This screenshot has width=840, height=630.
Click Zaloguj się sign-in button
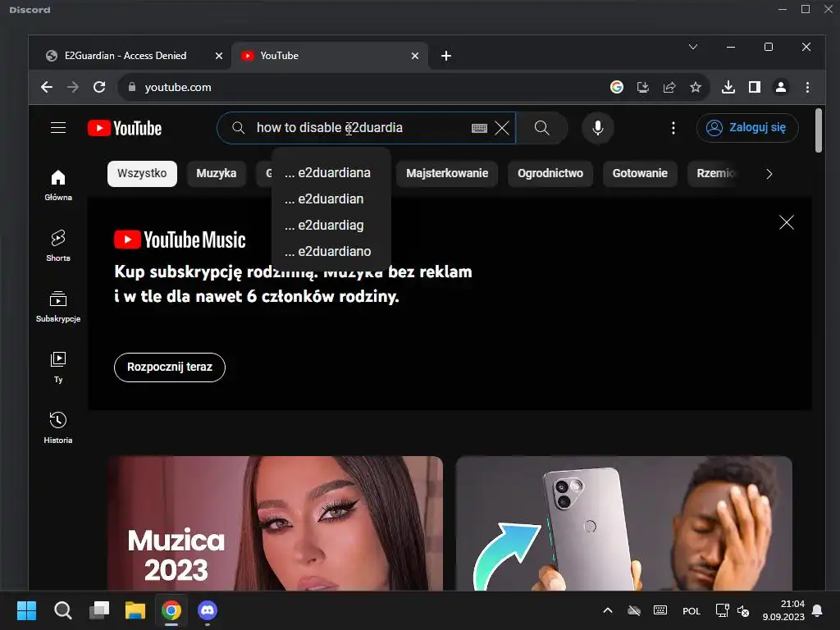(x=747, y=127)
